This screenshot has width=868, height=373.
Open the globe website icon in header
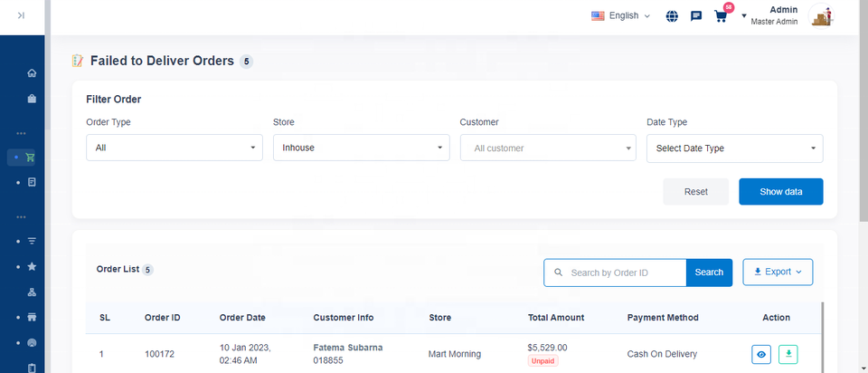(672, 15)
